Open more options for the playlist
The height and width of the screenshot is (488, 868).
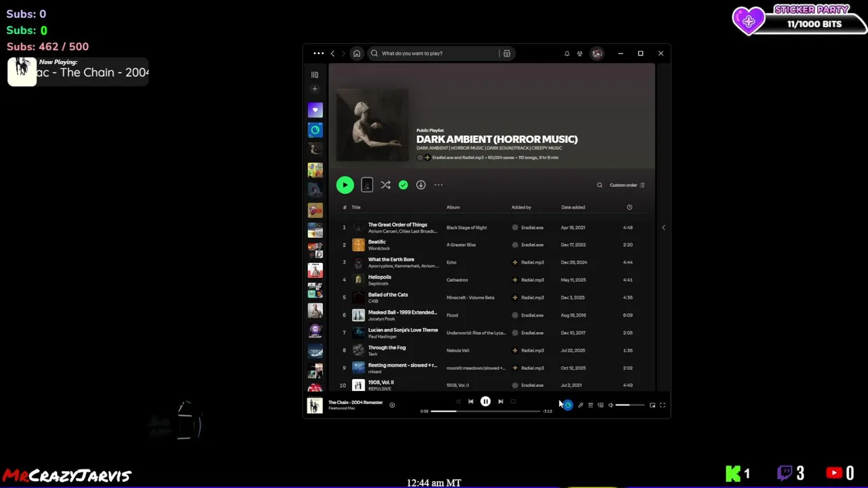(x=439, y=185)
